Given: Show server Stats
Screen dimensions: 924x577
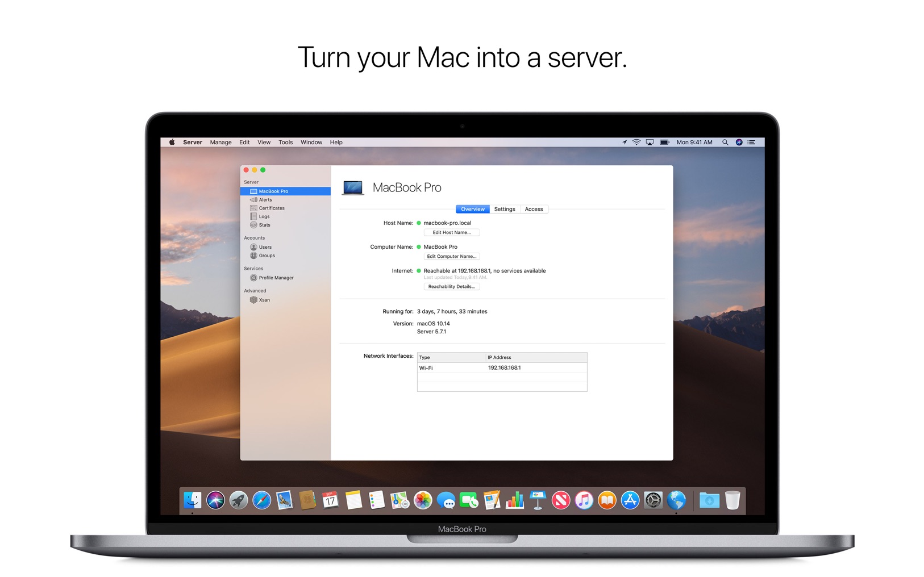Looking at the screenshot, I should 264,225.
